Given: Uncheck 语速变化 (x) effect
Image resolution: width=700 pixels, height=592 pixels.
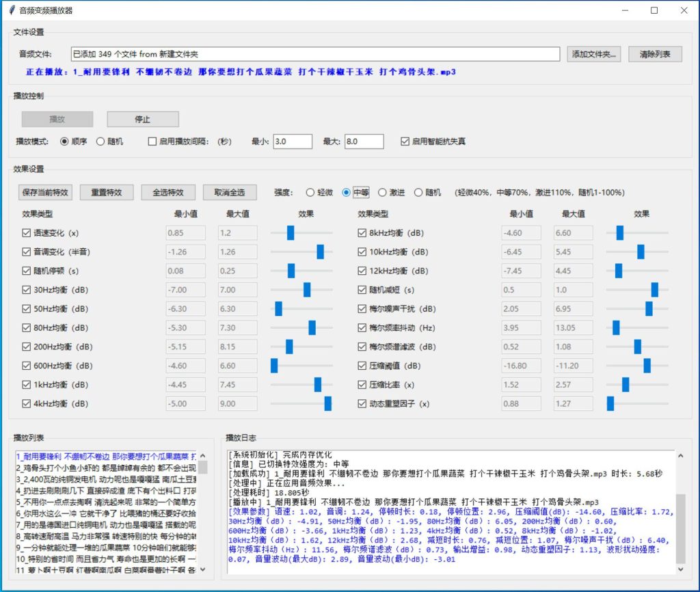Looking at the screenshot, I should [27, 233].
